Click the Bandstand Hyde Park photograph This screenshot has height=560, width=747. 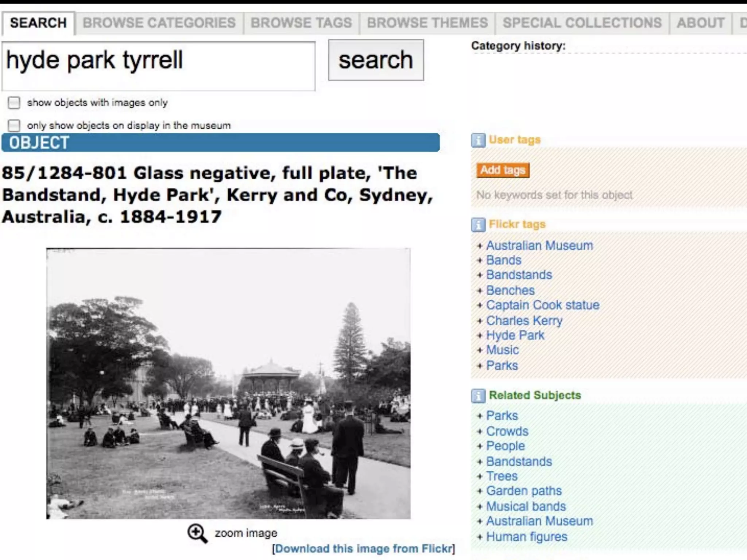pyautogui.click(x=228, y=383)
